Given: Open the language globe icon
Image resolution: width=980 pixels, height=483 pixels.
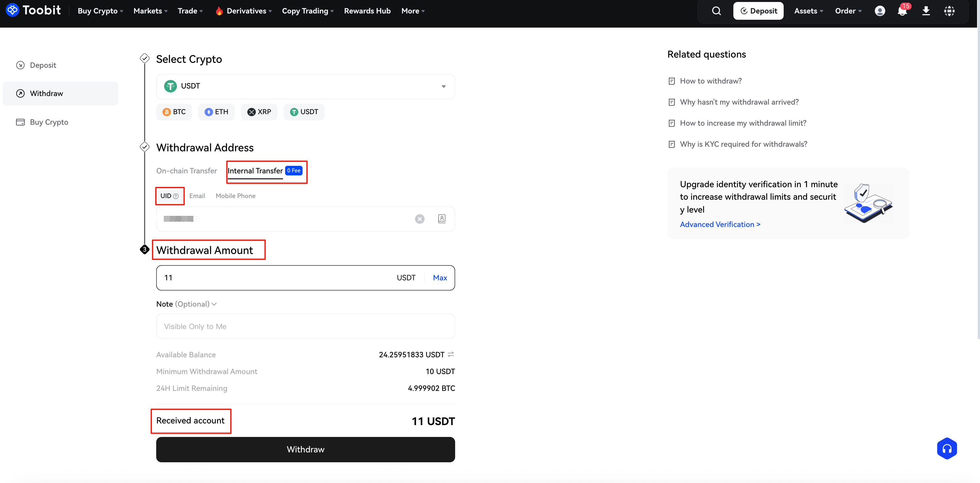Looking at the screenshot, I should click(949, 11).
